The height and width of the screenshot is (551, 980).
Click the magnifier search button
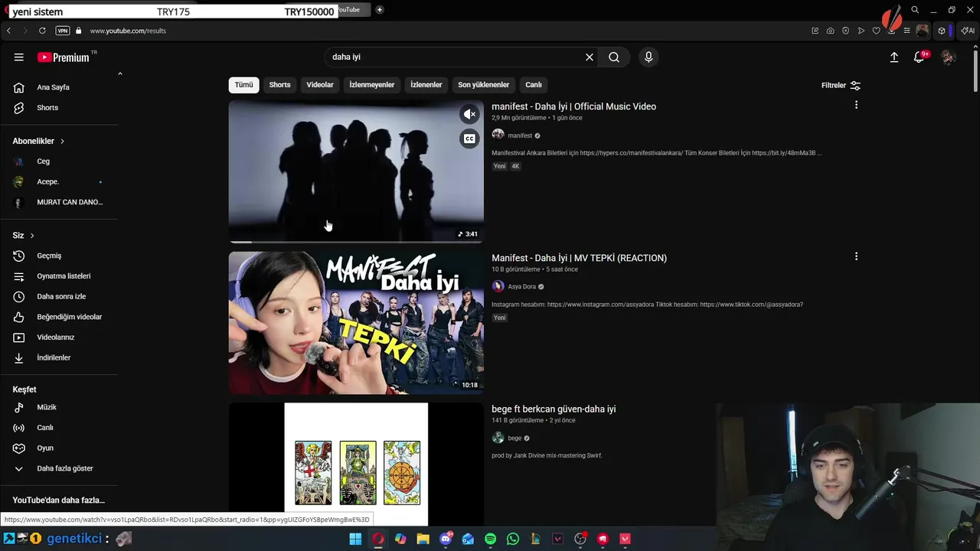tap(614, 57)
